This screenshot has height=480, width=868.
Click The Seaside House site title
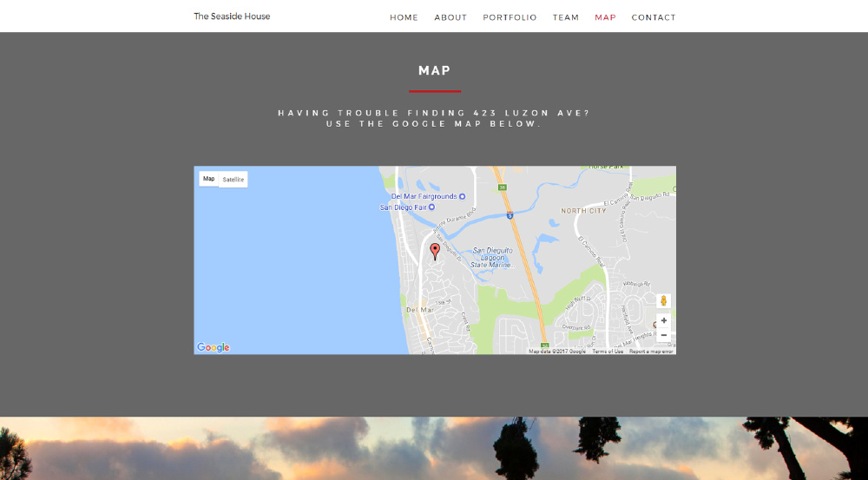point(232,16)
